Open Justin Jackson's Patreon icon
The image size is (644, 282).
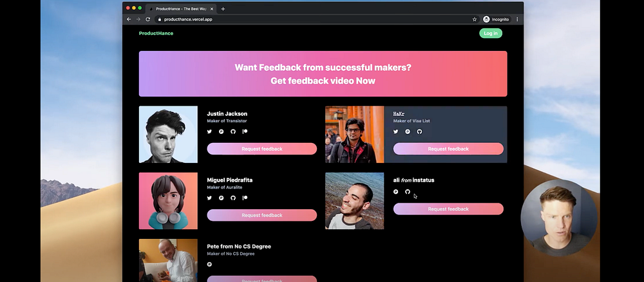245,132
